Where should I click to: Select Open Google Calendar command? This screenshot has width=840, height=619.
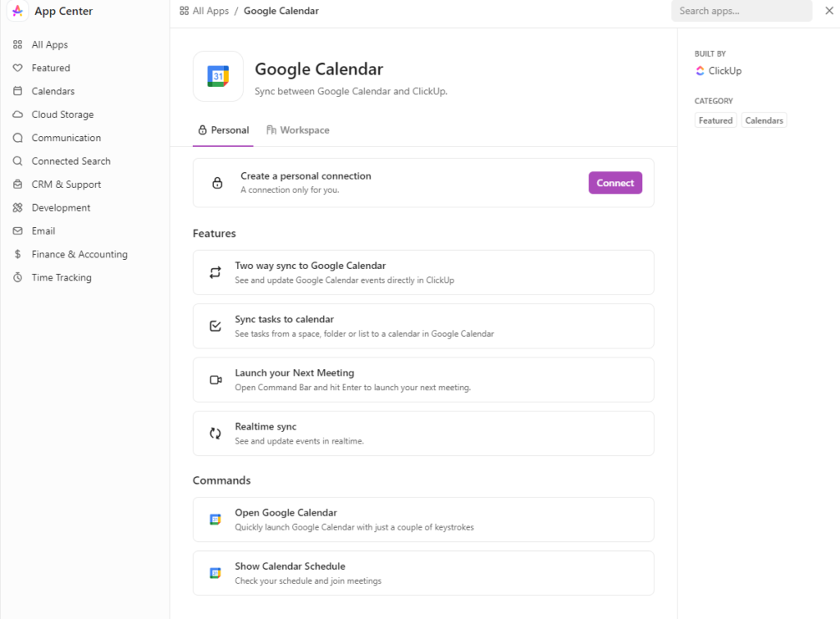point(423,520)
